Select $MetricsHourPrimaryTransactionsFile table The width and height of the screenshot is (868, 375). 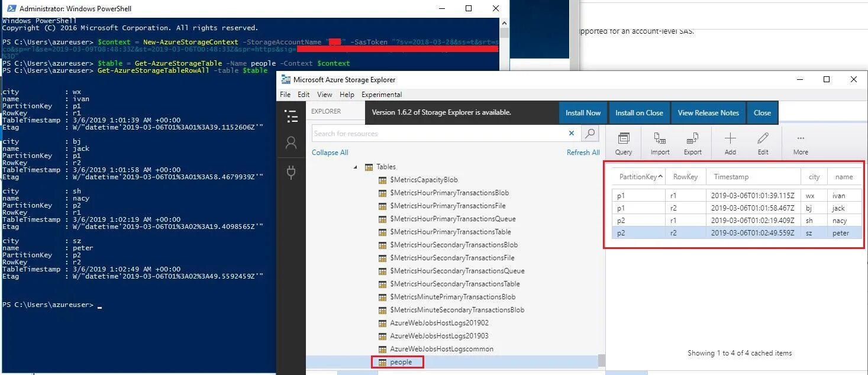(x=447, y=206)
